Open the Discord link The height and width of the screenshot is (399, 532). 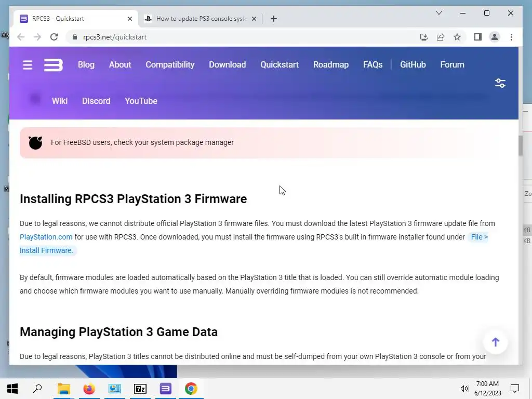pyautogui.click(x=96, y=101)
